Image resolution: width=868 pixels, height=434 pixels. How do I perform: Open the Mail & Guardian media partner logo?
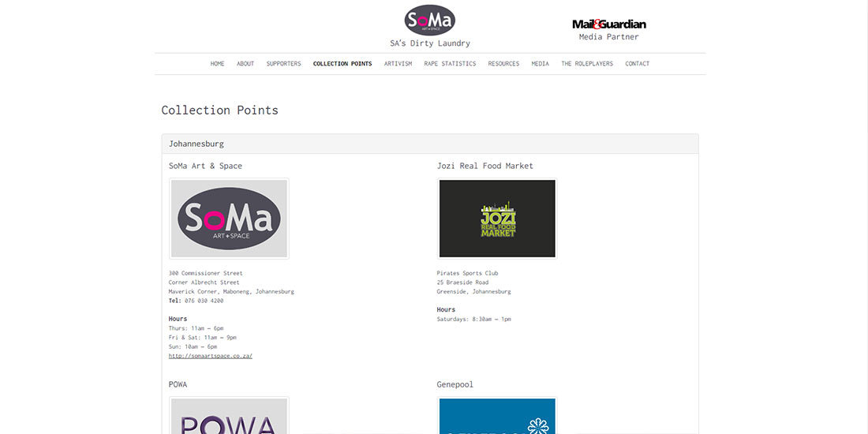(609, 24)
